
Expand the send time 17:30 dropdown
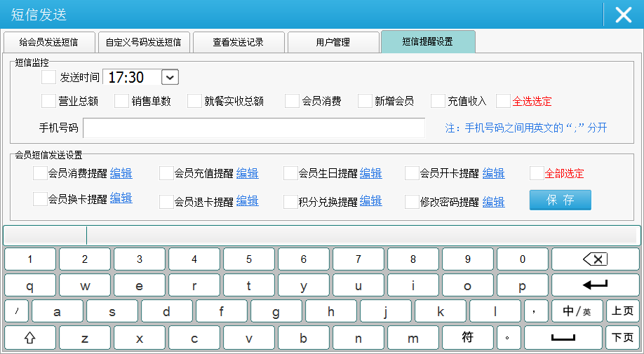click(170, 77)
